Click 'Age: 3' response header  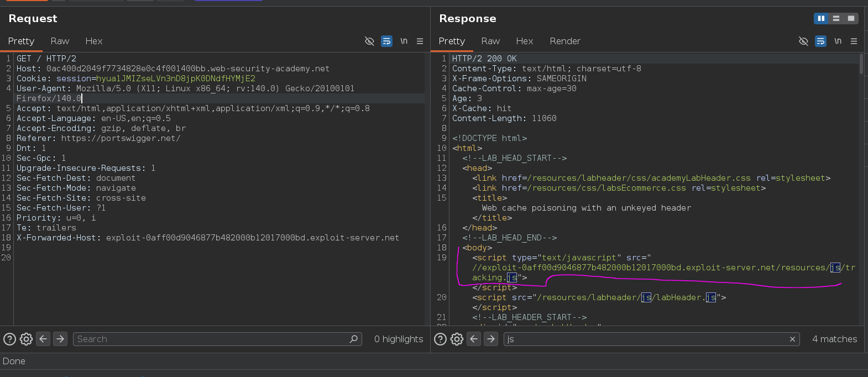(x=467, y=98)
